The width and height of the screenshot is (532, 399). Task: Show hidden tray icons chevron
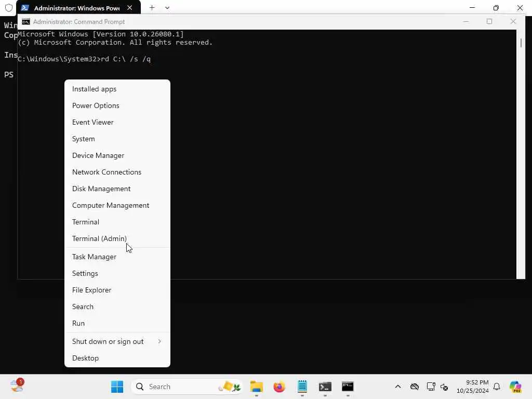398,387
